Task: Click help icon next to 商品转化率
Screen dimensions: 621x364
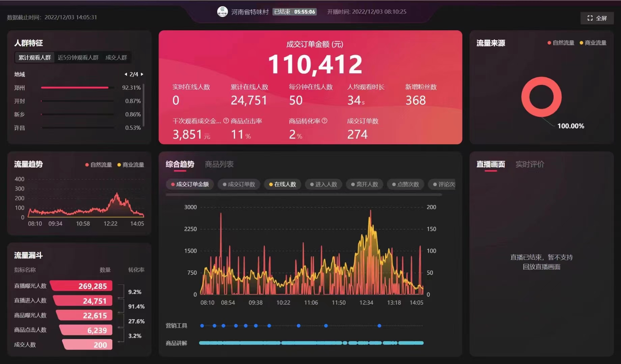Action: 324,121
